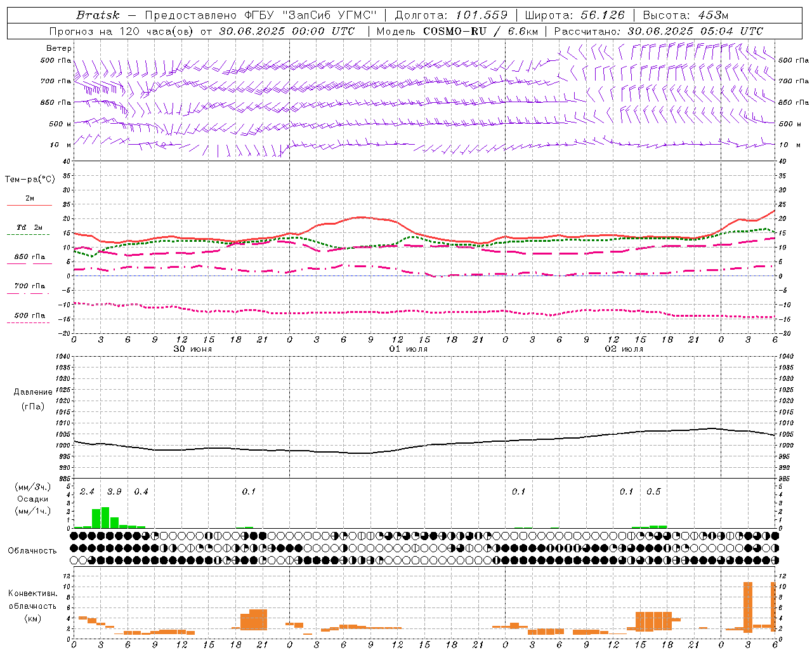This screenshot has width=812, height=650.
Task: Click the Высота: 453м header value
Action: 686,15
